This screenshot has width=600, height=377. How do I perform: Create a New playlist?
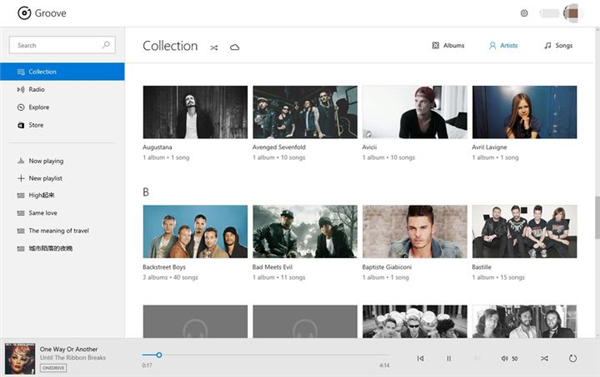click(x=62, y=178)
